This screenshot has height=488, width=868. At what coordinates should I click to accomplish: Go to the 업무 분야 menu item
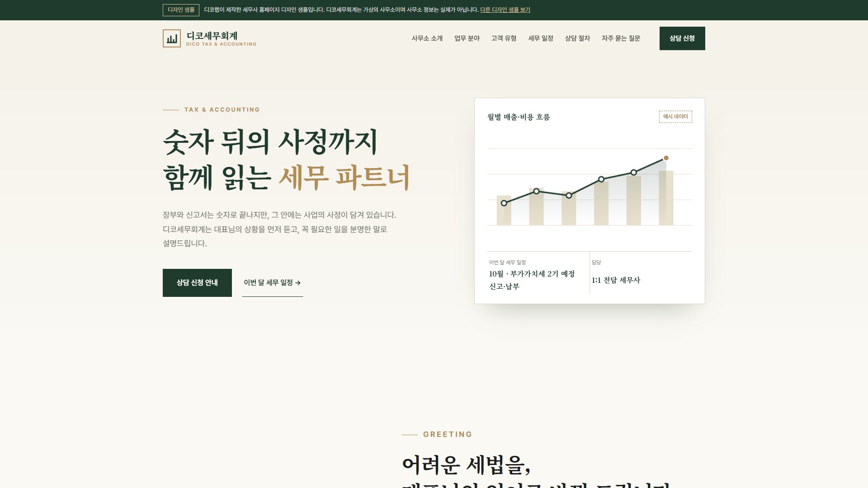click(467, 38)
